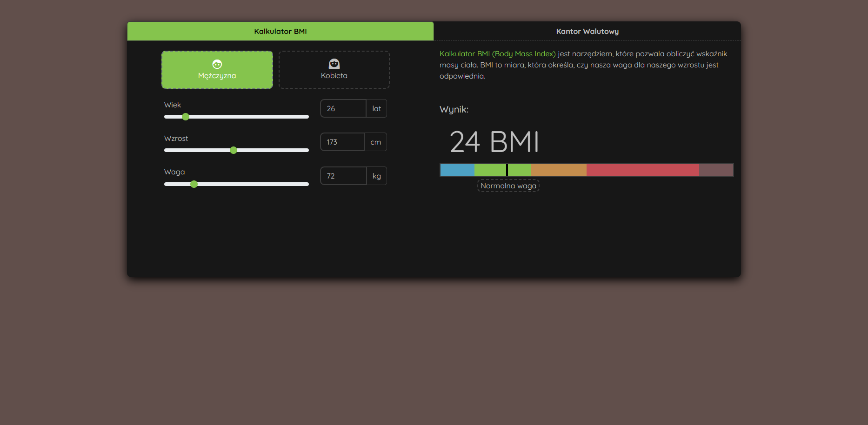Select the Mężczyzna gender option

(217, 70)
